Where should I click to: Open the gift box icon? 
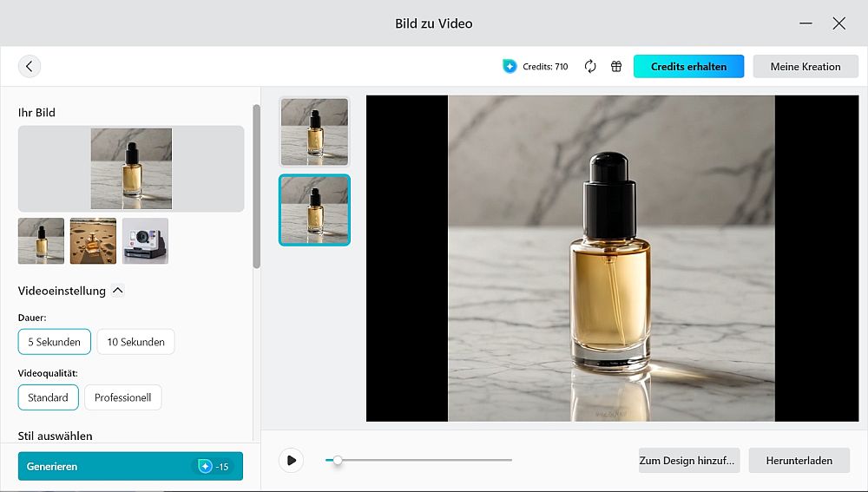click(616, 67)
